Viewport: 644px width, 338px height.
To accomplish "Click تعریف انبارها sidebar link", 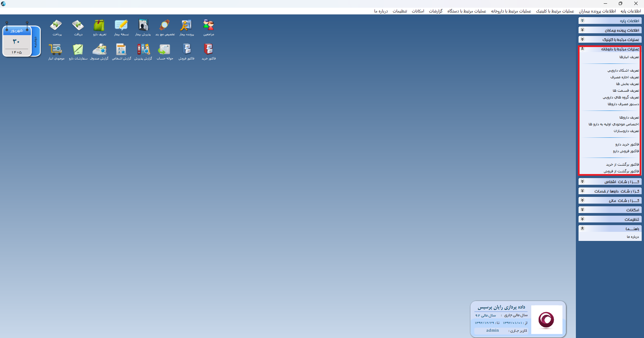I will (x=629, y=57).
